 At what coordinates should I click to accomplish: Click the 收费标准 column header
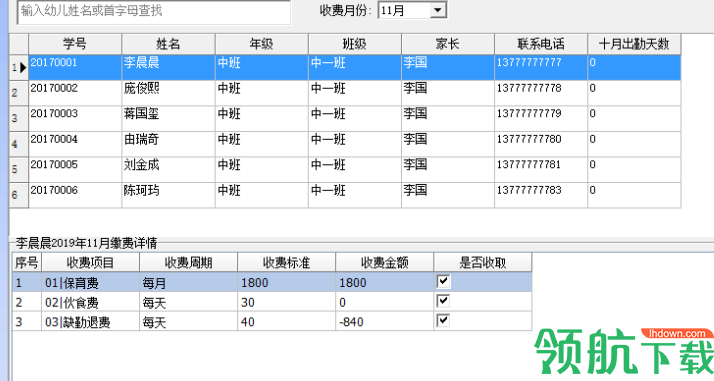(286, 263)
